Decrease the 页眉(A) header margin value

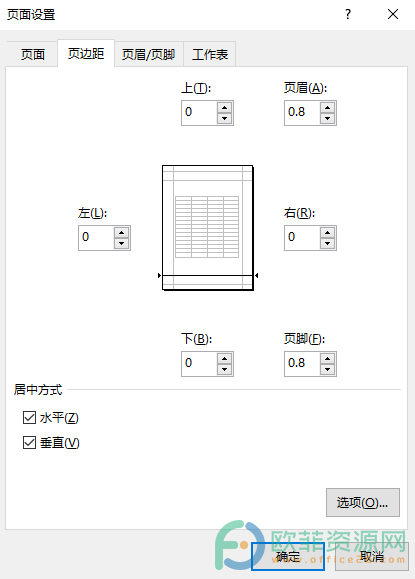pyautogui.click(x=327, y=119)
